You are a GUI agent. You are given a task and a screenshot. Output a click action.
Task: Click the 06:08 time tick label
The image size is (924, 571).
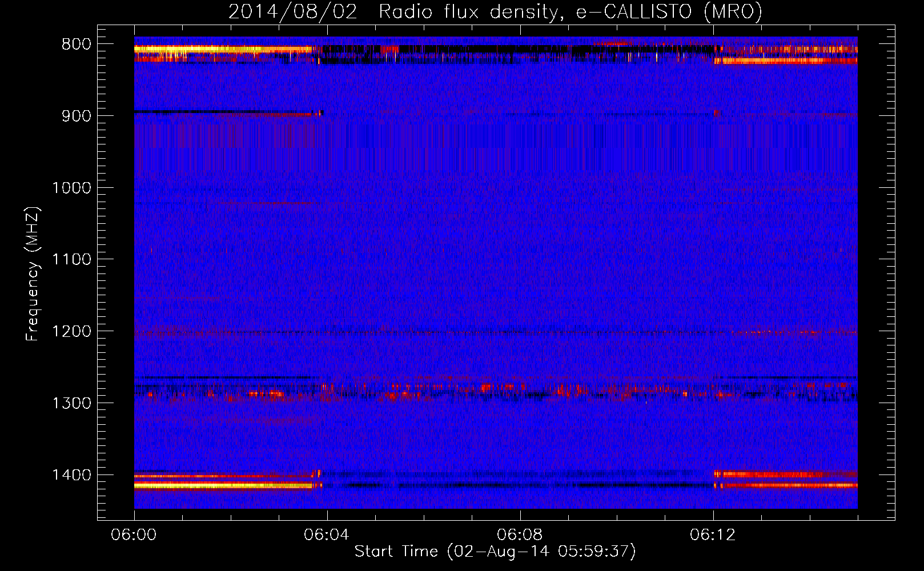[x=520, y=535]
